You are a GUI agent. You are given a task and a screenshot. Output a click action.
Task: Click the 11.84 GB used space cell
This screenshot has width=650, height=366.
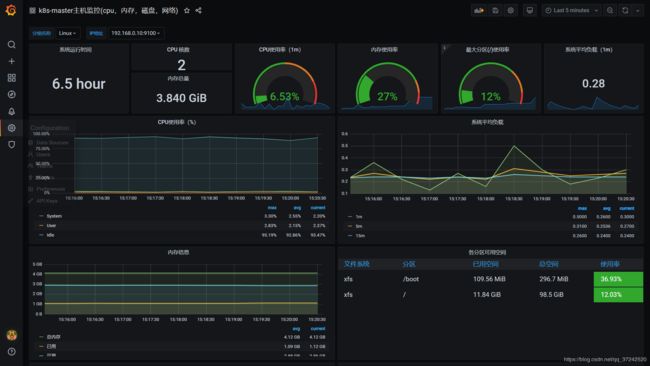click(487, 295)
